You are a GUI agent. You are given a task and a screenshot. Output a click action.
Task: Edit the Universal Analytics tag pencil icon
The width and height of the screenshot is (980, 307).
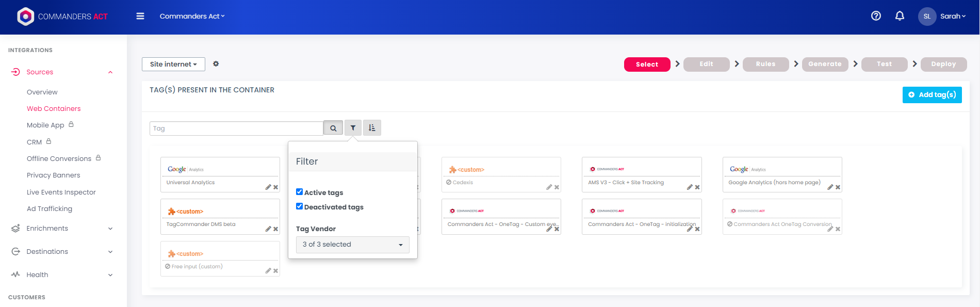[268, 187]
